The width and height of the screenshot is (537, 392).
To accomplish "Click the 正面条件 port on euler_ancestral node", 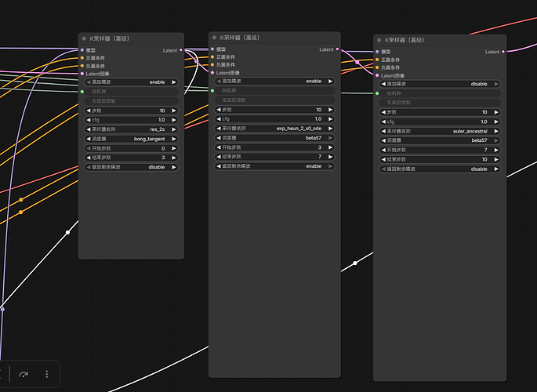I will coord(377,60).
